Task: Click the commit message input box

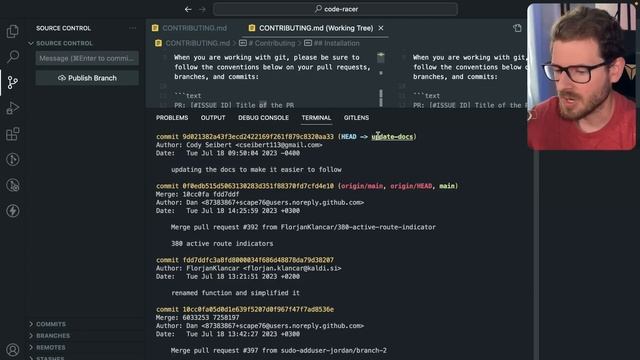Action: pos(87,58)
